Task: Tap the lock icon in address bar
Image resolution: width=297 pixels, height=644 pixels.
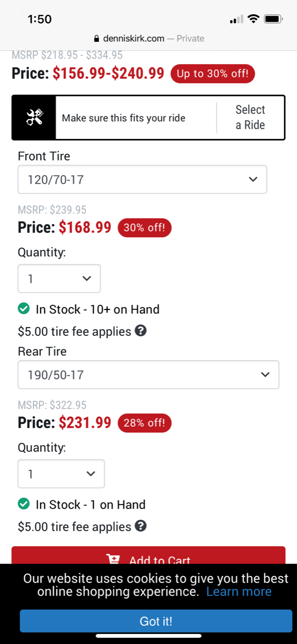Action: [96, 39]
